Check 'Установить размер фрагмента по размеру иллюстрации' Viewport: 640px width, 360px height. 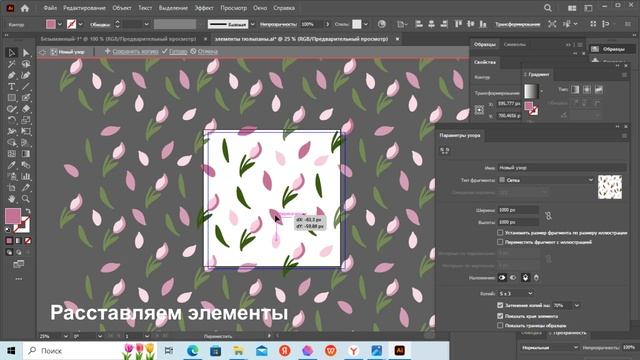tap(500, 233)
